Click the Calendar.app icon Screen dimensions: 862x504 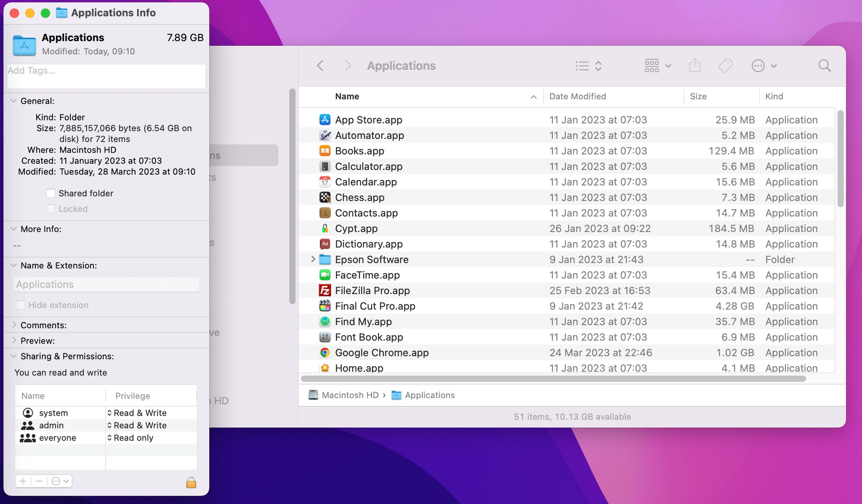[x=325, y=182]
